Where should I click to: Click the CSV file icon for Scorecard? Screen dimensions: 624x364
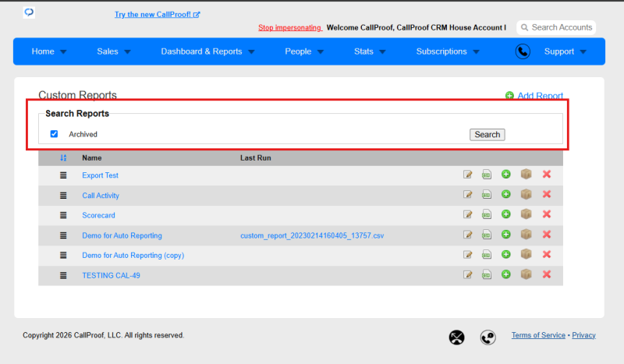[x=486, y=214]
